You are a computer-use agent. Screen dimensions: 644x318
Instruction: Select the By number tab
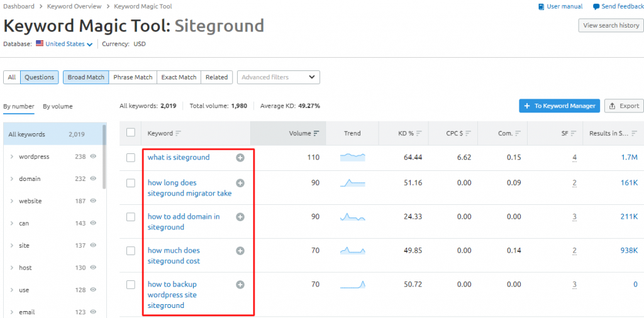pos(19,106)
